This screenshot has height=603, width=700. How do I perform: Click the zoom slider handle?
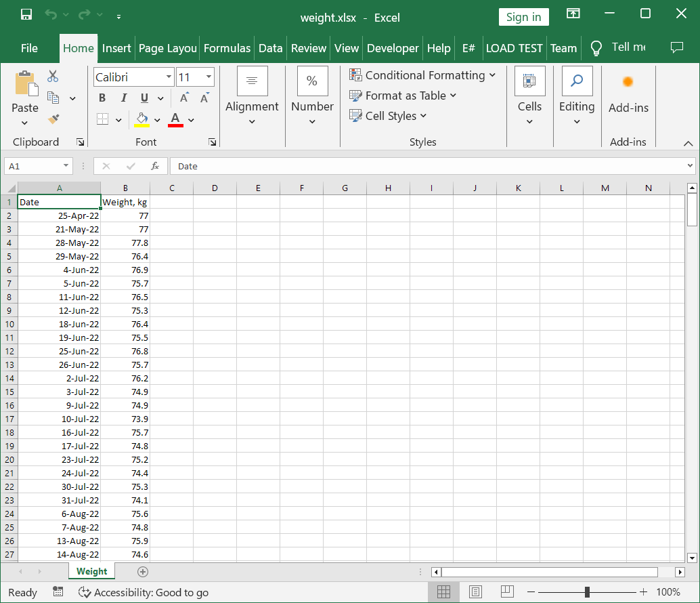(x=587, y=592)
